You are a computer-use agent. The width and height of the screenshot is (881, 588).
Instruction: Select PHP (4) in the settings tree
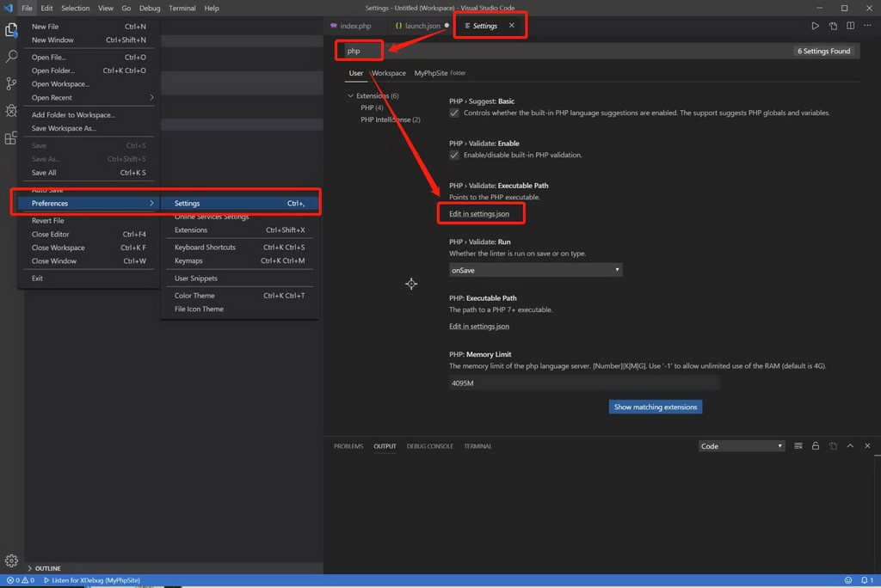coord(372,107)
